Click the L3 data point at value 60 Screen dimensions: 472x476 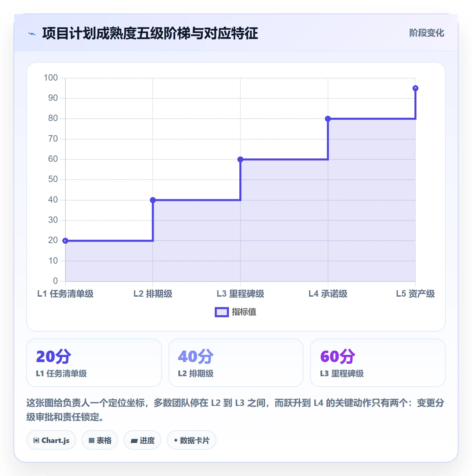pyautogui.click(x=240, y=159)
